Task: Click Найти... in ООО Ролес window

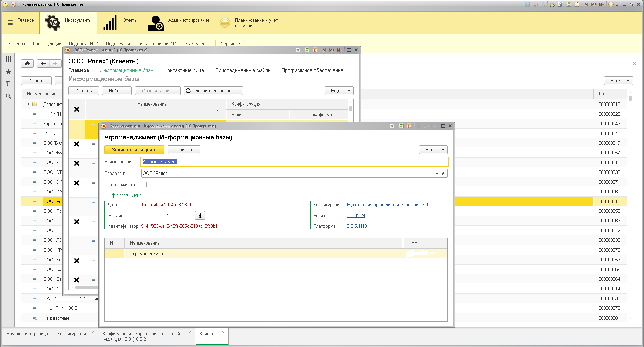Action: click(x=117, y=91)
